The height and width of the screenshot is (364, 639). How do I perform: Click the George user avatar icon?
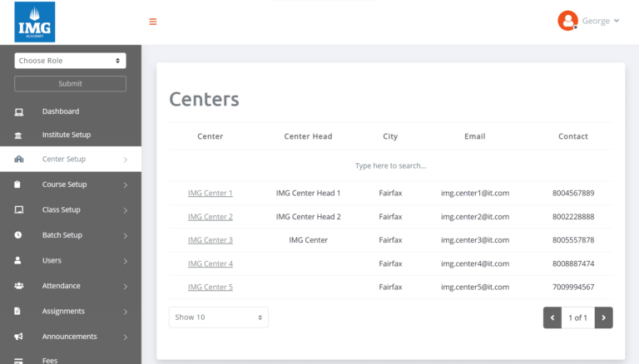(x=567, y=21)
